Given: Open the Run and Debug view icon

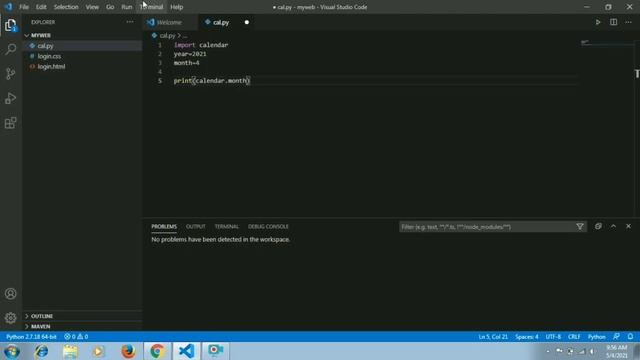Looking at the screenshot, I should pos(11,98).
